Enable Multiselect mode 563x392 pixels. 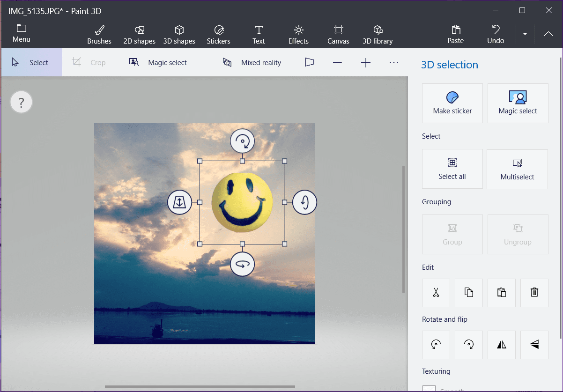click(517, 169)
